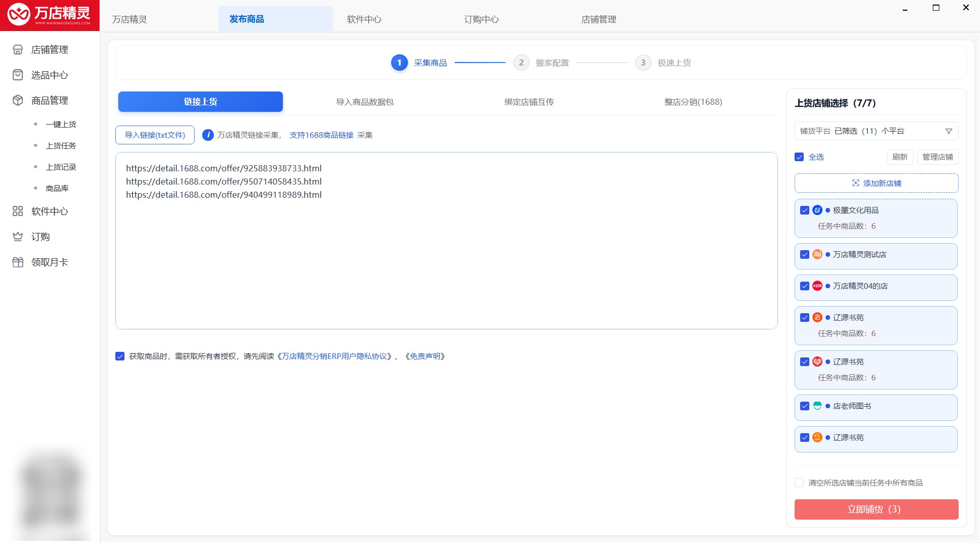
Task: Open 一键上货 in sidebar submenu
Action: coord(61,124)
